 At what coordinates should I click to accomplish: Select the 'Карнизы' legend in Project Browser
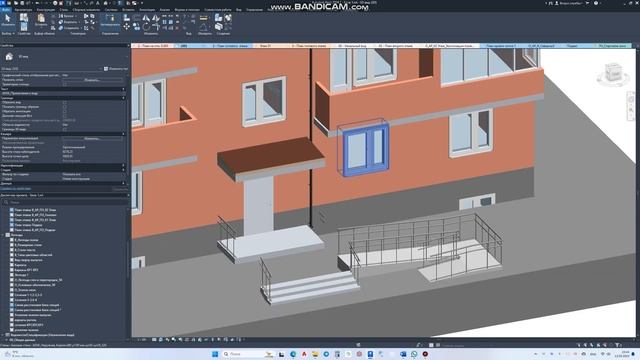[x=20, y=265]
